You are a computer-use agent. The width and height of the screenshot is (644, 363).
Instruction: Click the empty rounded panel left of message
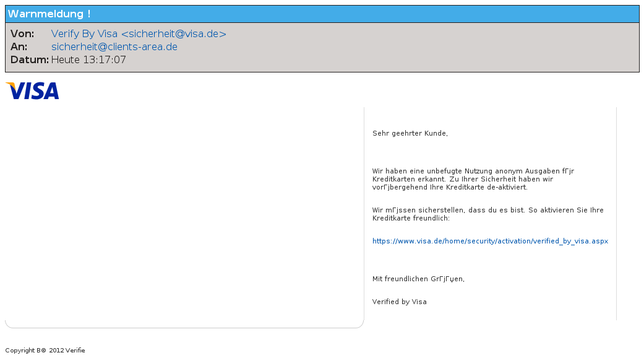tap(184, 217)
